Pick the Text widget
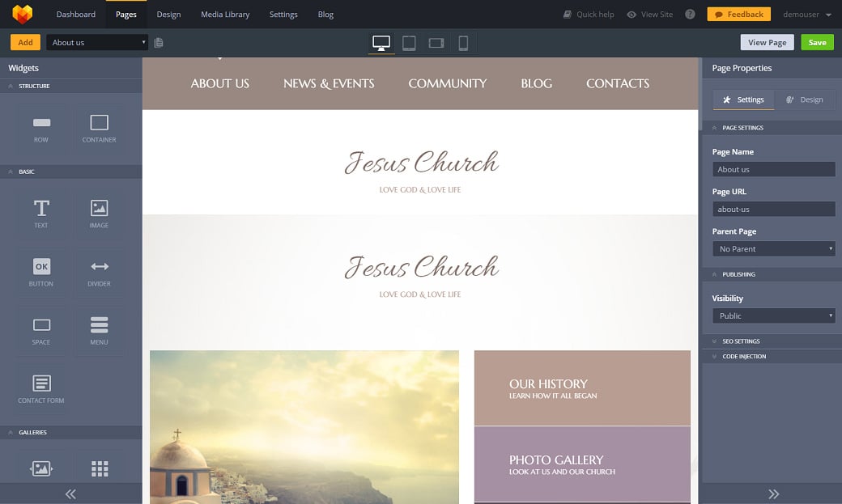Viewport: 842px width, 504px height. [x=41, y=213]
